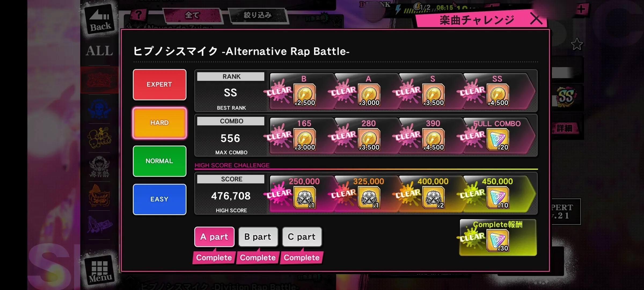Screen dimensions: 644x290
Task: Click the FULL COMBO gem reward x20
Action: 498,140
